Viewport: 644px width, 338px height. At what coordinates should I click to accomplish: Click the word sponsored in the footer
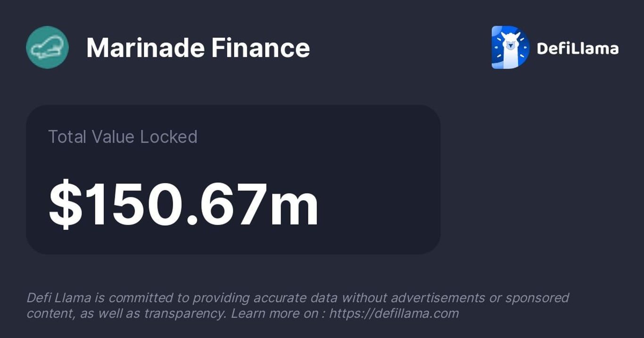(537, 298)
